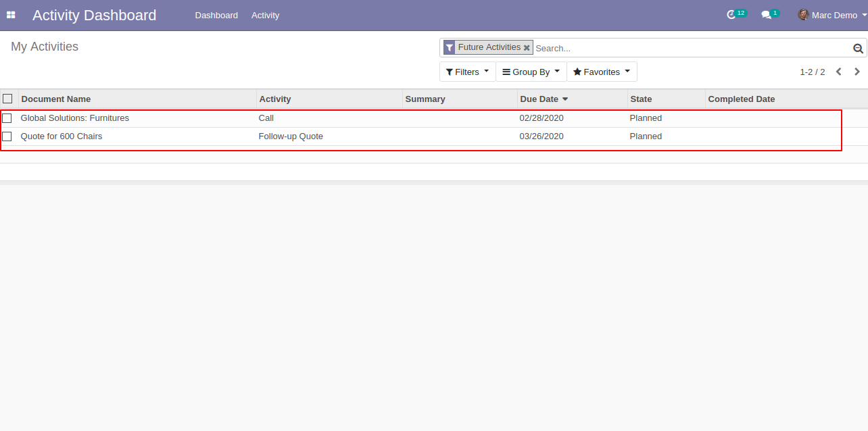
Task: Click the search magnifier icon
Action: (858, 48)
